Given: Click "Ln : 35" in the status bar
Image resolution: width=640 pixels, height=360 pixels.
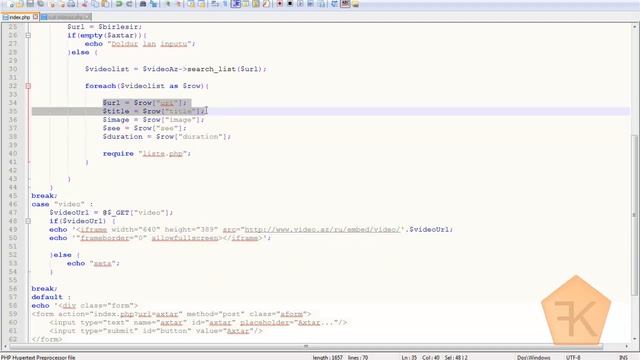Looking at the screenshot, I should pos(409,357).
